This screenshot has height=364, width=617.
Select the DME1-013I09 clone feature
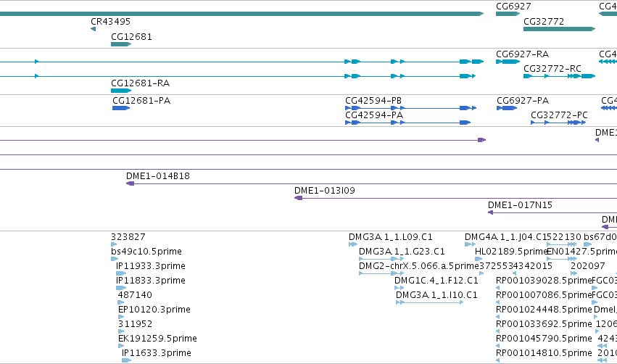(x=455, y=198)
